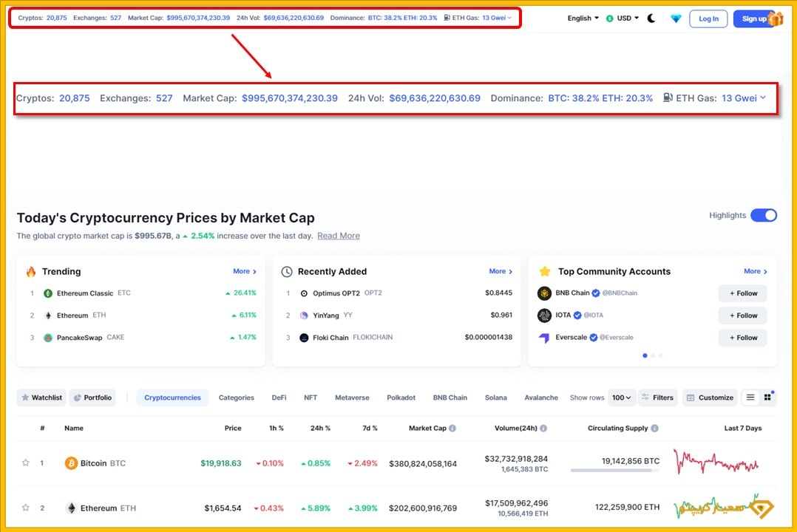Screen dimensions: 797x532
Task: Select the Cryptocurrencies tab
Action: (172, 398)
